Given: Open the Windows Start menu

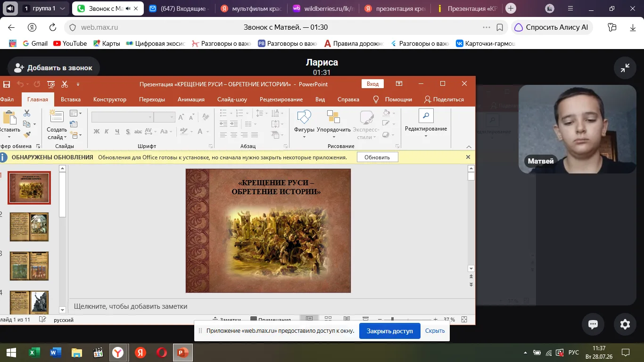Looking at the screenshot, I should 11,352.
